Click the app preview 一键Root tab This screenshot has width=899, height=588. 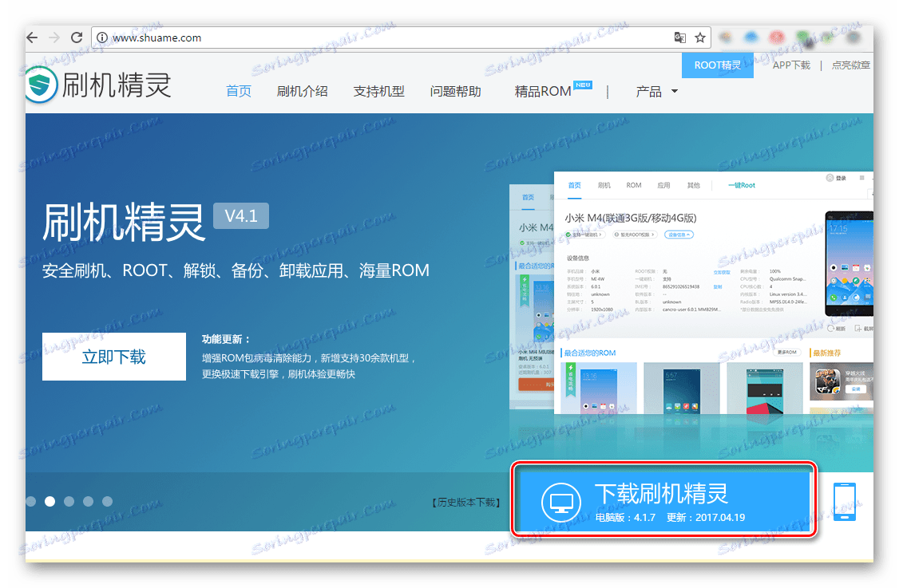(742, 185)
